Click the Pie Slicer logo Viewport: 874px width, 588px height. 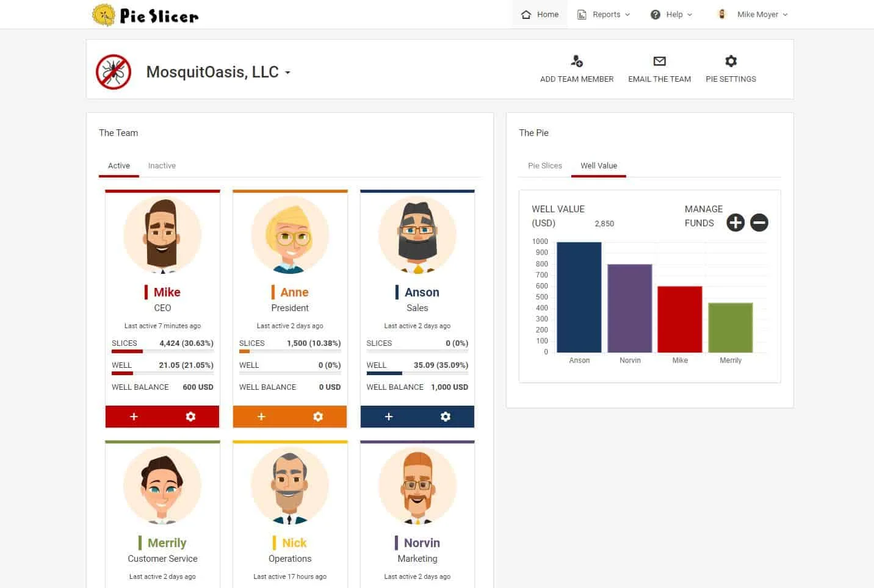click(x=145, y=15)
